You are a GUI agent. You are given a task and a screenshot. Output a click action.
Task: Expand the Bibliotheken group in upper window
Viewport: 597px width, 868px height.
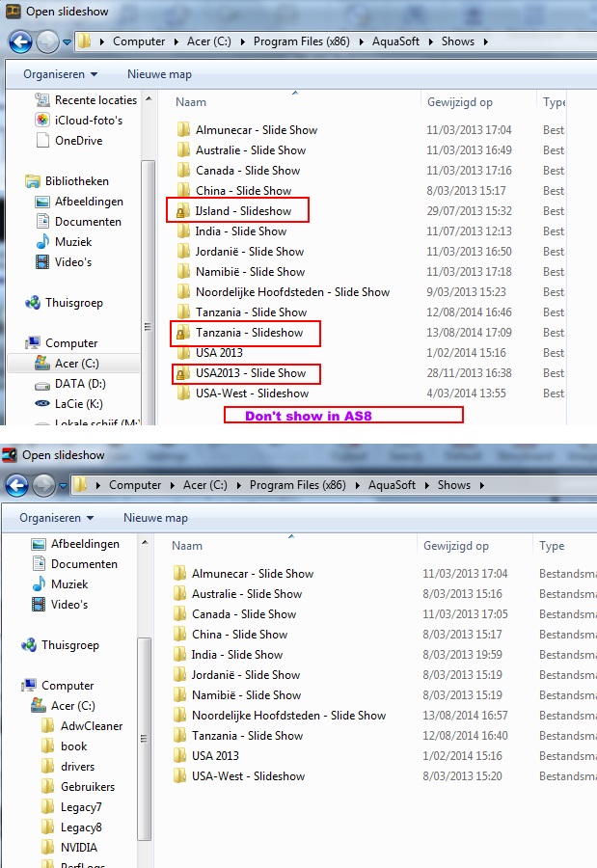(x=76, y=181)
